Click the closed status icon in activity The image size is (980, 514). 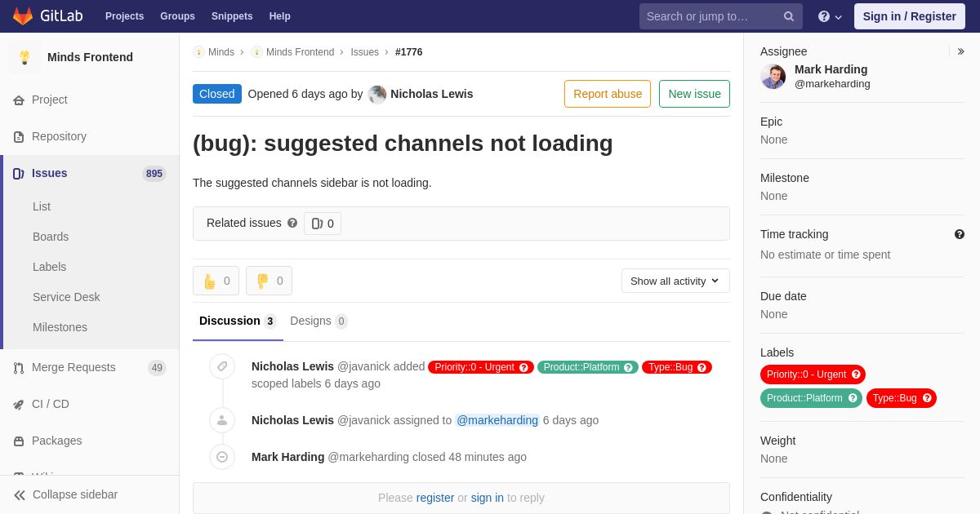[222, 457]
